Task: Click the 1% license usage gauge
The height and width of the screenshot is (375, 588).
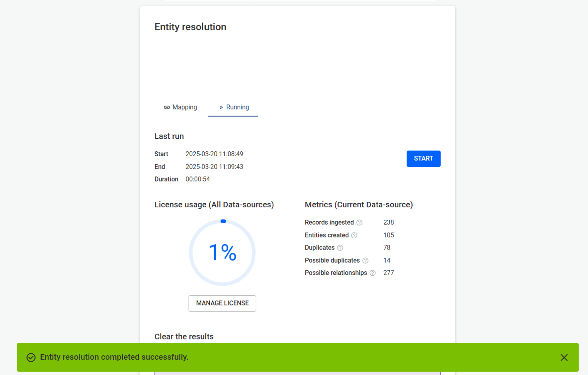Action: [x=222, y=253]
